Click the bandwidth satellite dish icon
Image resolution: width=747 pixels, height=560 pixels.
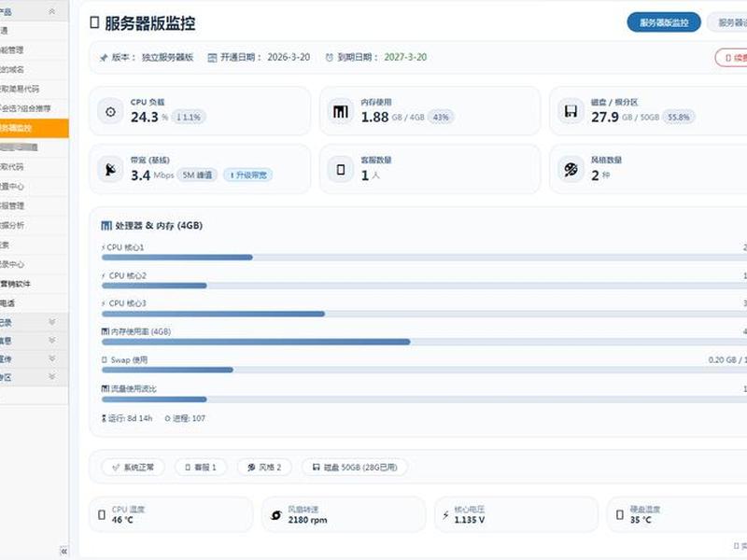click(x=110, y=170)
